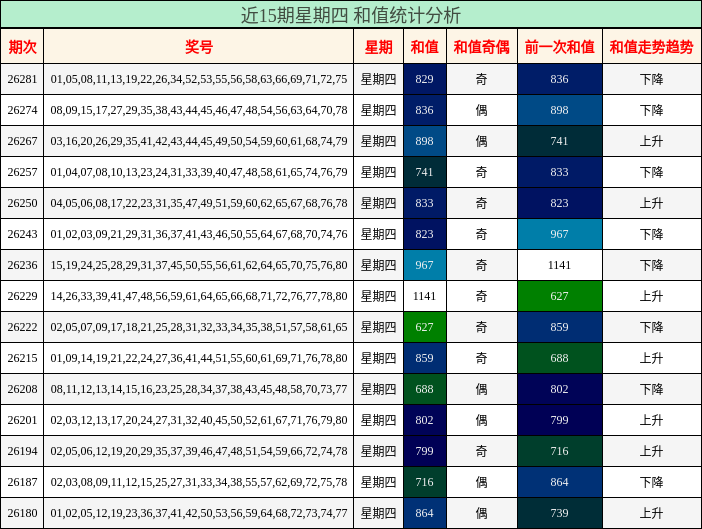Select the prize numbers of period 26180
The image size is (702, 529).
point(199,513)
